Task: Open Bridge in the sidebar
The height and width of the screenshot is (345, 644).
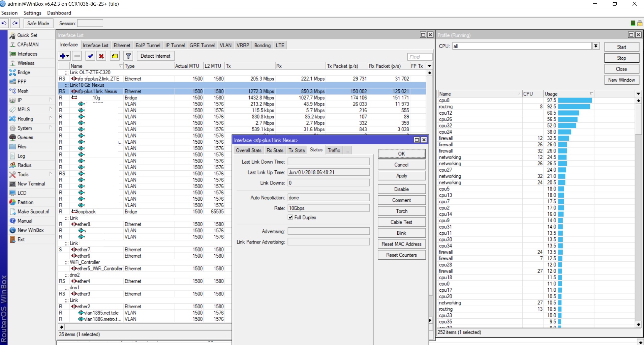Action: point(24,73)
